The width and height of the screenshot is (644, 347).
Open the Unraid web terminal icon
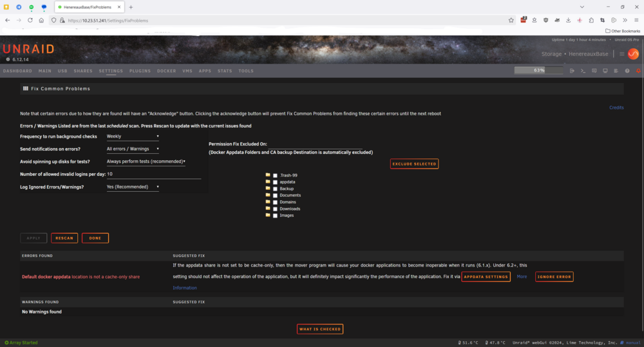(x=583, y=71)
